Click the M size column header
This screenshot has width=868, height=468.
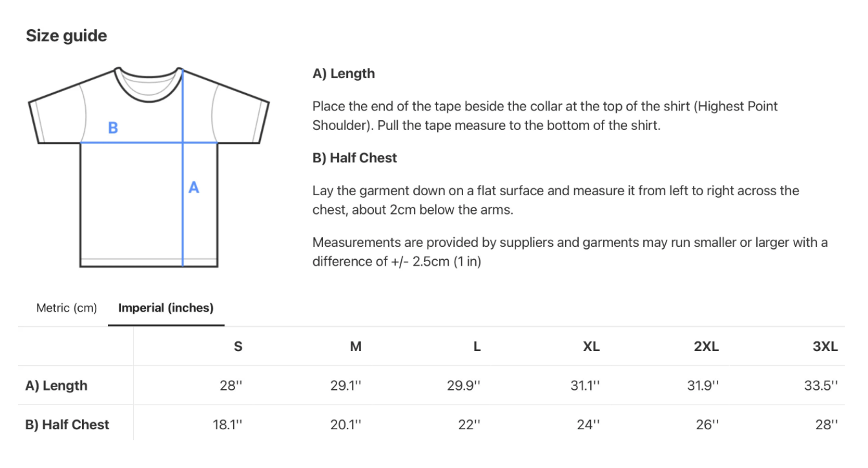point(355,346)
